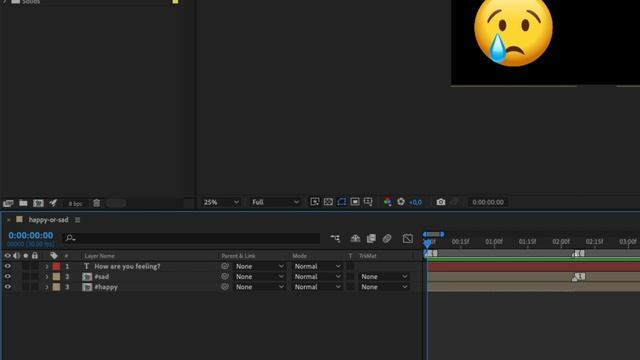Viewport: 640px width, 360px height.
Task: Show channel and color management settings
Action: point(387,202)
